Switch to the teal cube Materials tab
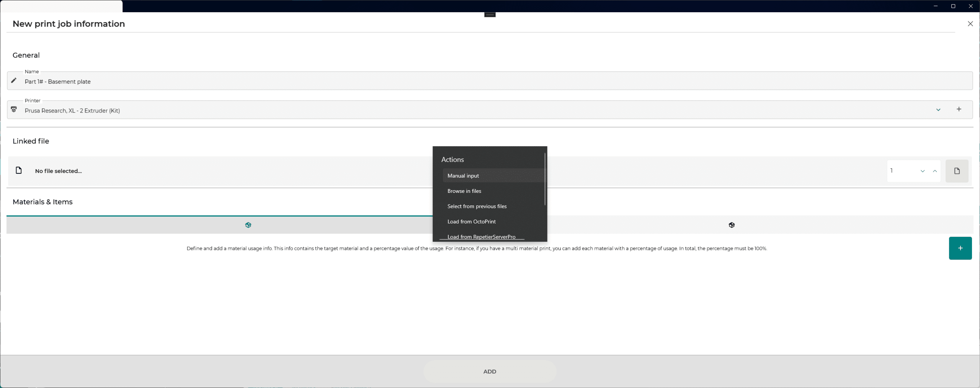 click(x=248, y=225)
